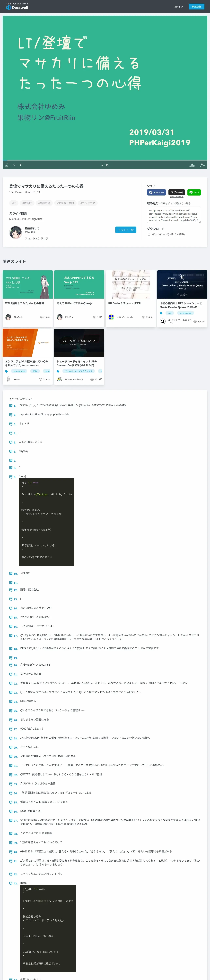Click the viewer シェア icon
The width and height of the screenshot is (210, 980).
click(x=202, y=165)
